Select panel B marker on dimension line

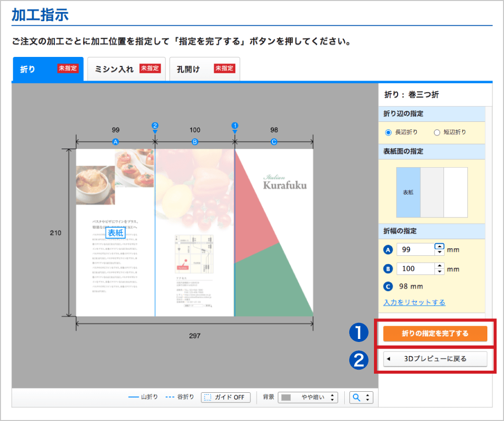[195, 142]
